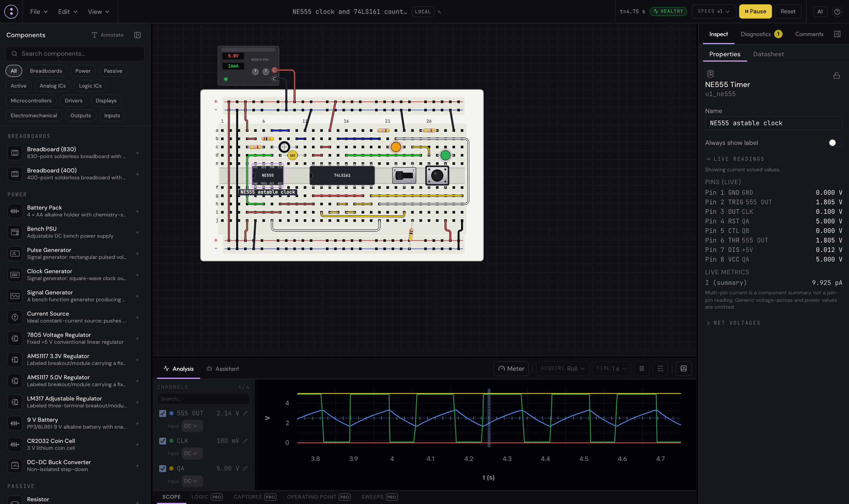849x504 pixels.
Task: Switch to the OPERATING POINT tab
Action: [x=319, y=497]
